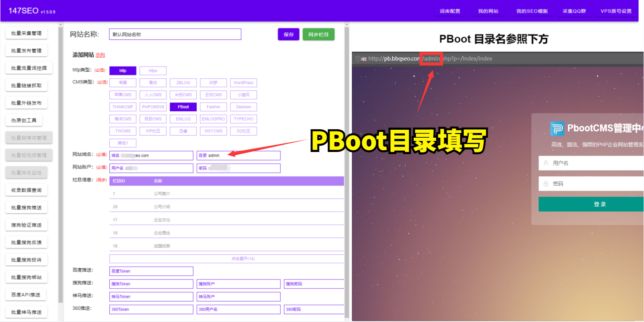
Task: Select the 其他1 CMS option
Action: 123,143
